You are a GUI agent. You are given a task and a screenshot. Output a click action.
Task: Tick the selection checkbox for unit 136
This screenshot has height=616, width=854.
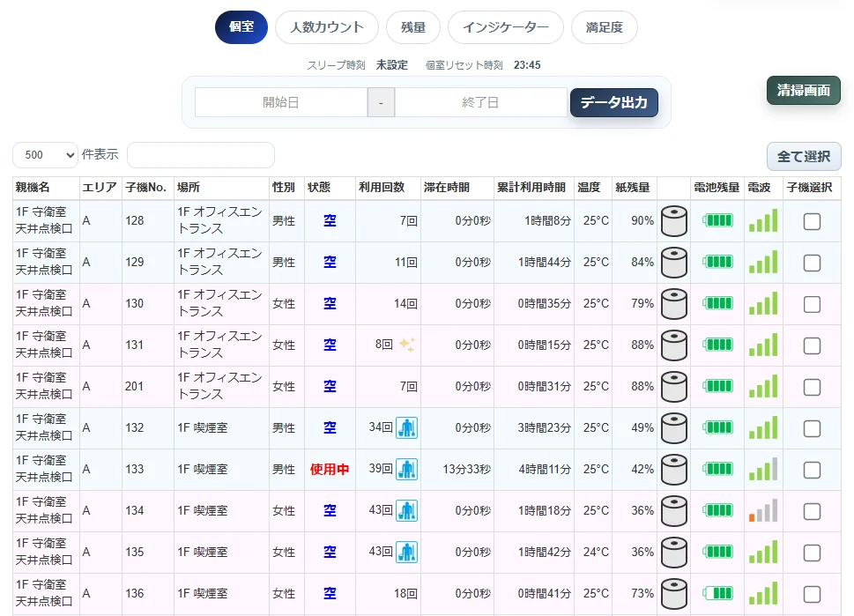tap(812, 594)
